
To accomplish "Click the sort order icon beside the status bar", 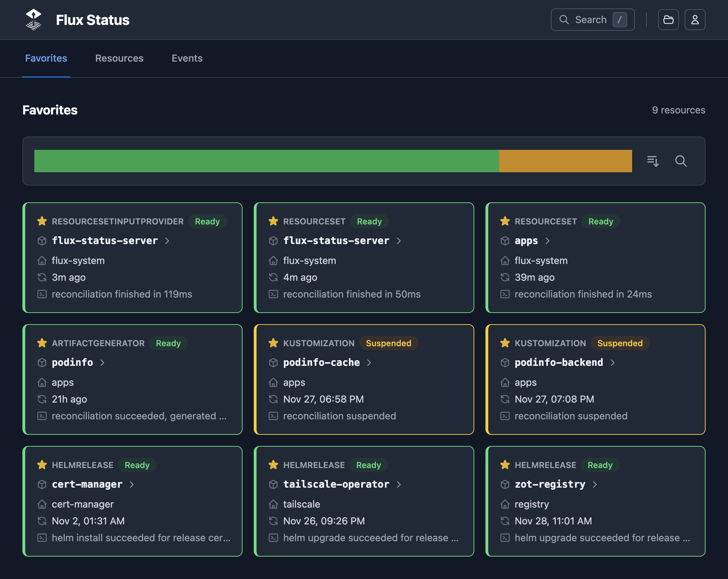I will (653, 161).
